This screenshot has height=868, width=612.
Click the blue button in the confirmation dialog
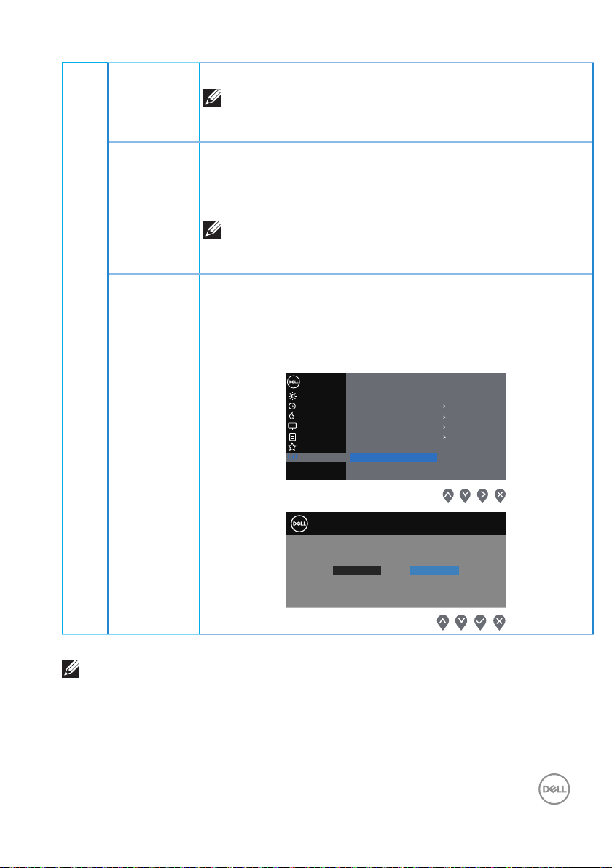(434, 570)
